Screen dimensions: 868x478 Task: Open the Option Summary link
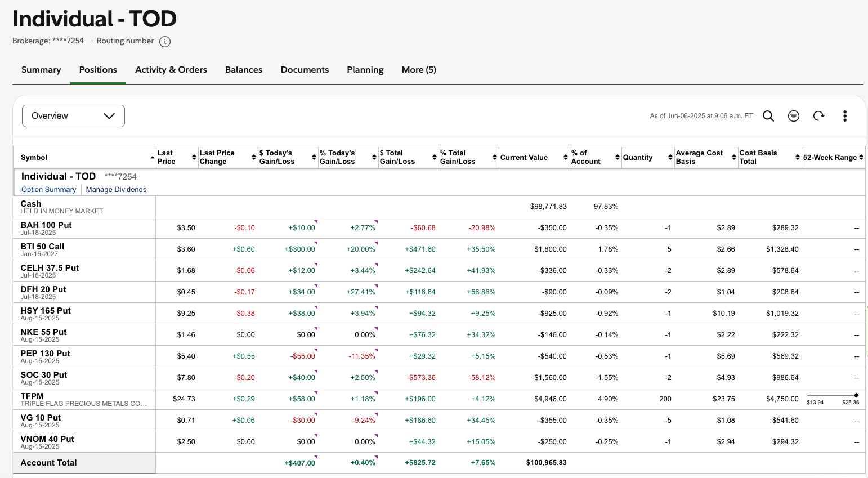click(x=49, y=190)
